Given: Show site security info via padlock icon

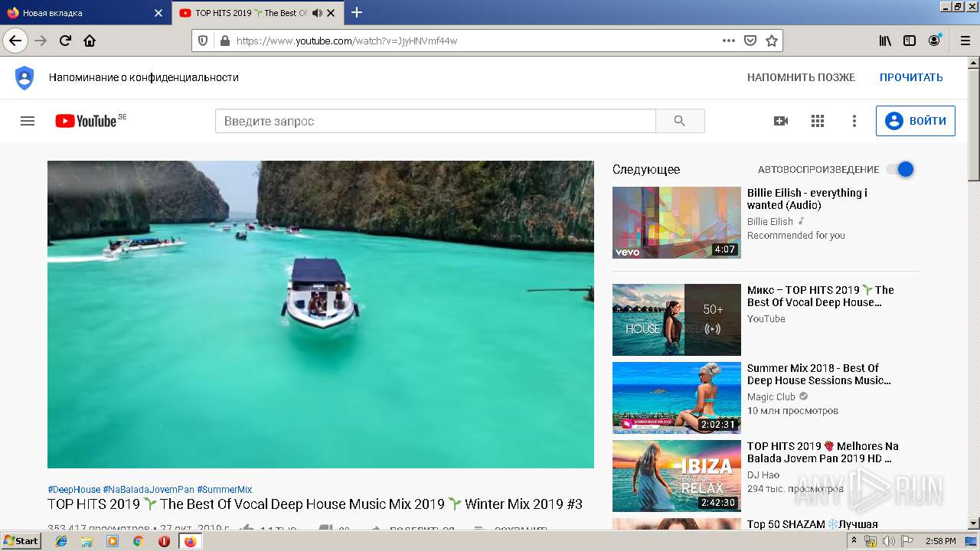Looking at the screenshot, I should point(224,41).
